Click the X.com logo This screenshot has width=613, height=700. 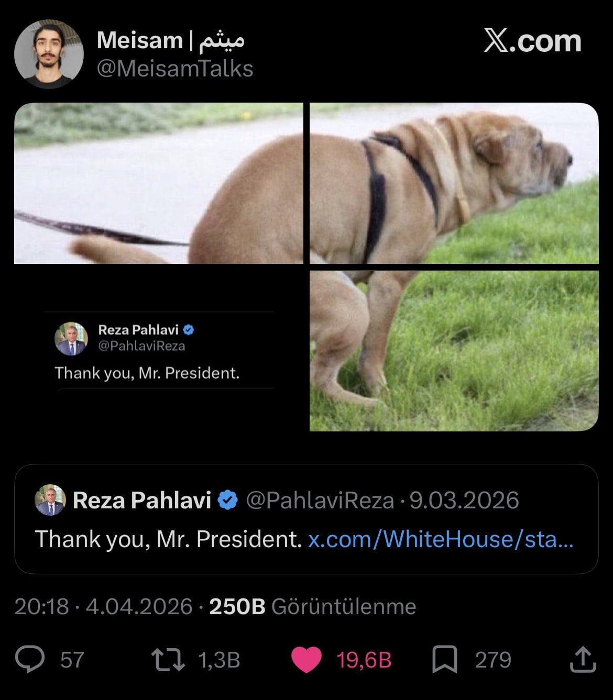tap(532, 41)
